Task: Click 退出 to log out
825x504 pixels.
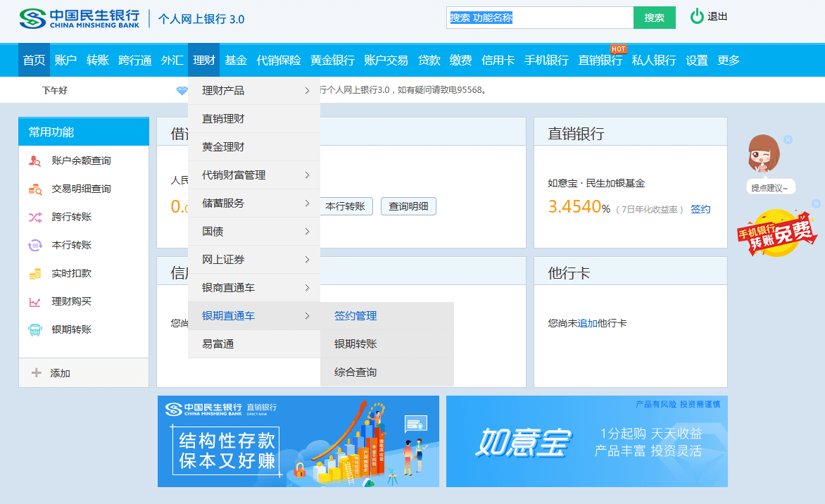Action: 718,17
